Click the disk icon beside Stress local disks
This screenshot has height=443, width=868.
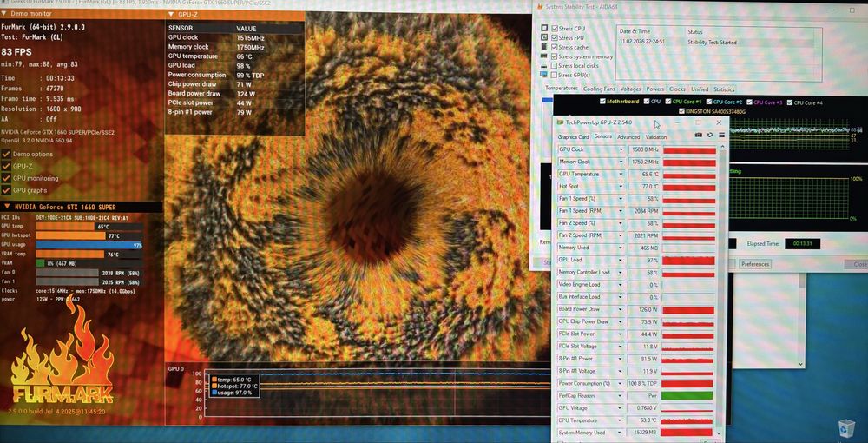point(544,65)
